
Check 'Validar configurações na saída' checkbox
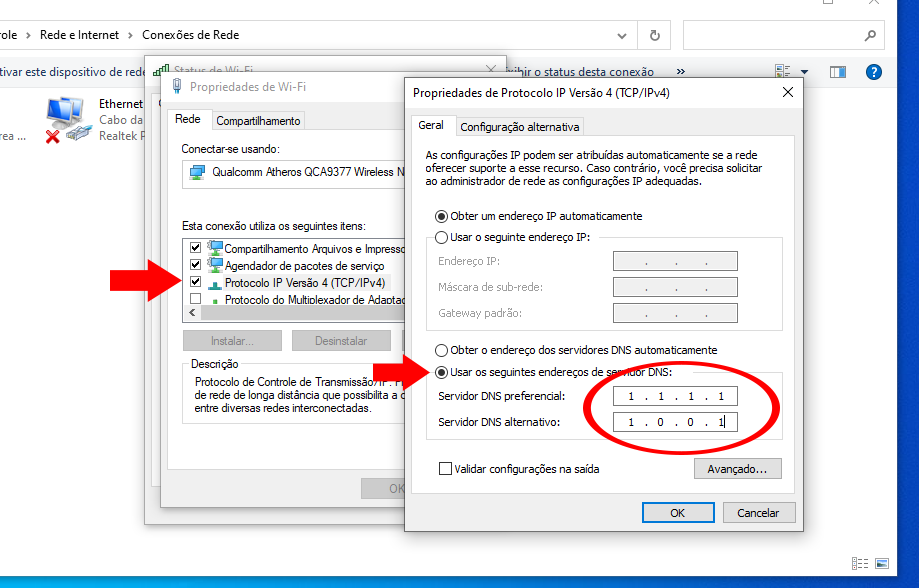445,468
